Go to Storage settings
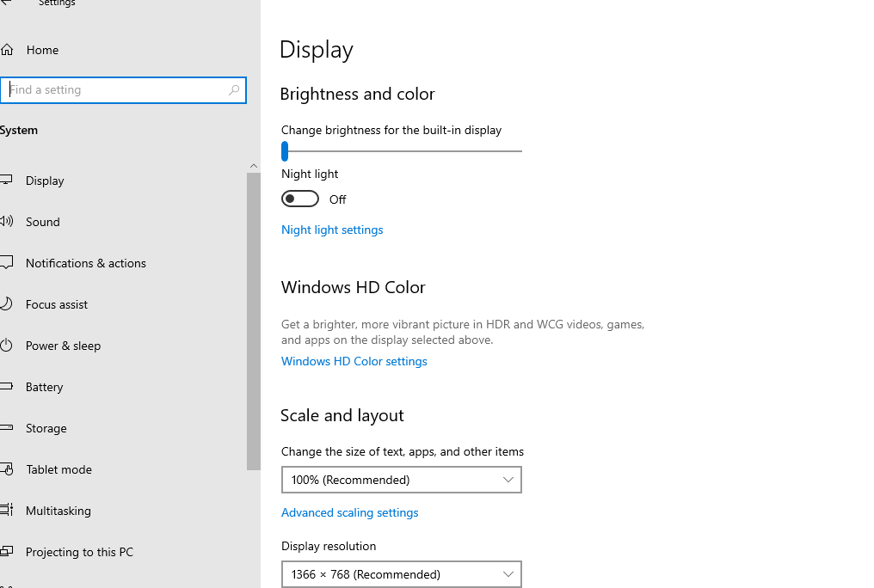 46,428
